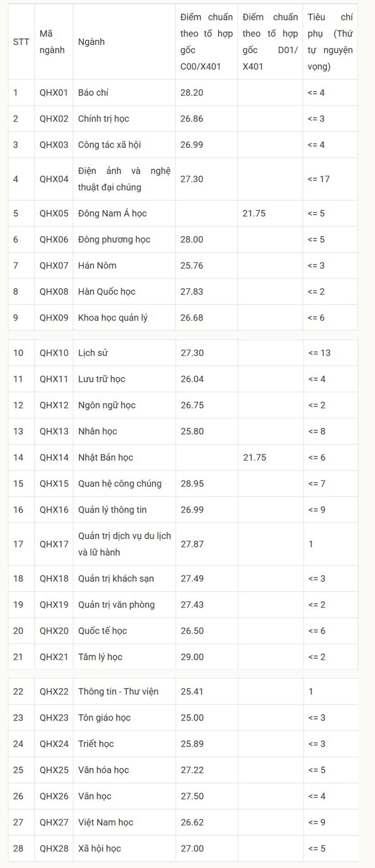Click the Báo chí major cell
The height and width of the screenshot is (868, 375).
pos(124,92)
